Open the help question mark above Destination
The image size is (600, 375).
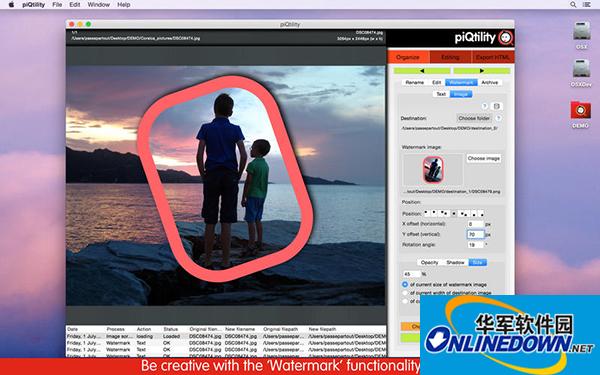point(484,106)
